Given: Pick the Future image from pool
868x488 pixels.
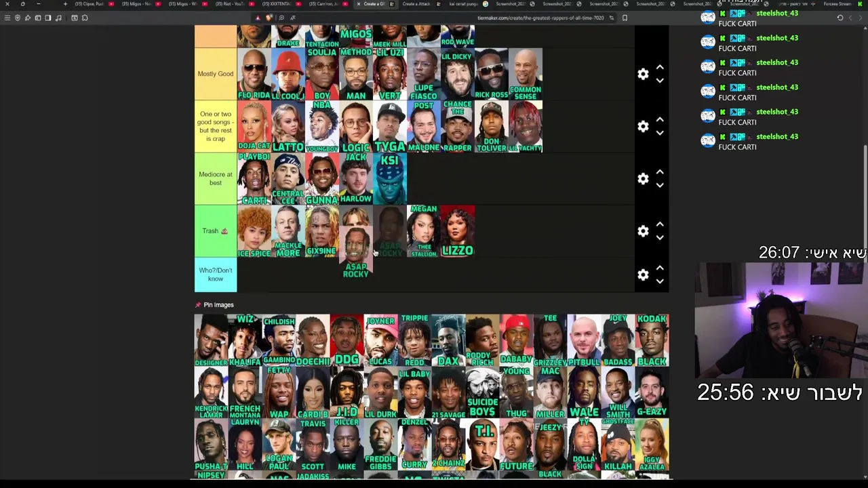Looking at the screenshot, I should 516,445.
